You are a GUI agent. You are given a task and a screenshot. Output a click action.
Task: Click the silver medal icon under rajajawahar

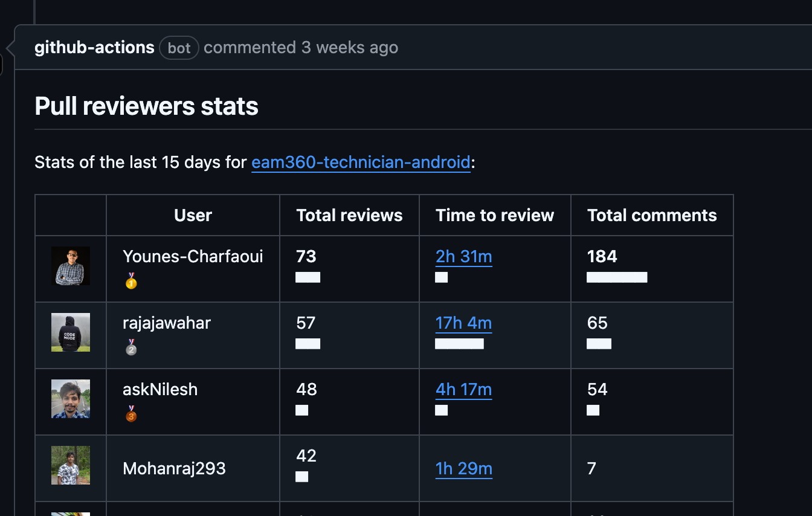(131, 347)
